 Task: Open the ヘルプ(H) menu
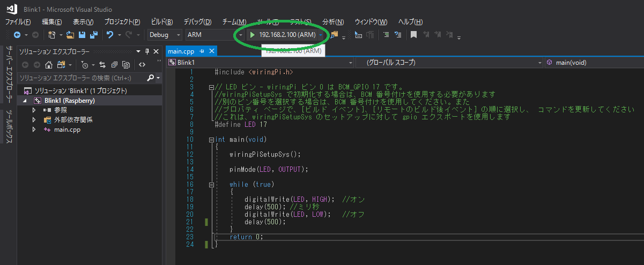410,22
